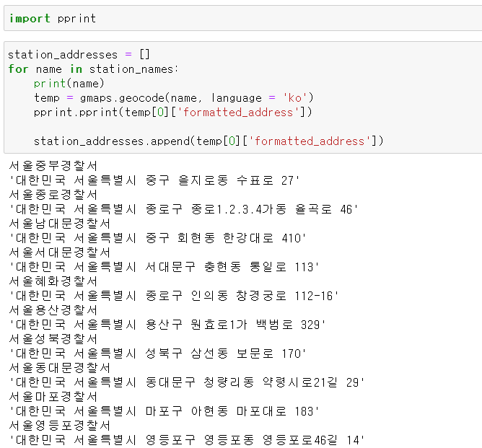The image size is (482, 448).
Task: Click output text '서울마포경찰서'
Action: tap(53, 397)
